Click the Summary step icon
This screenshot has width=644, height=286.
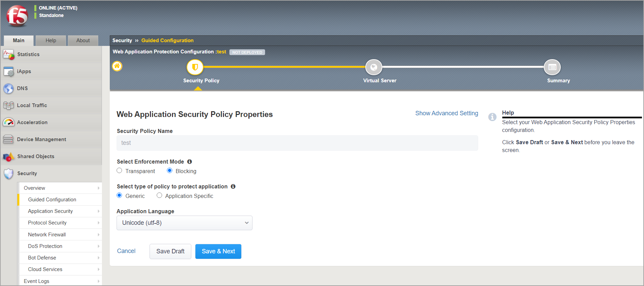click(x=552, y=67)
